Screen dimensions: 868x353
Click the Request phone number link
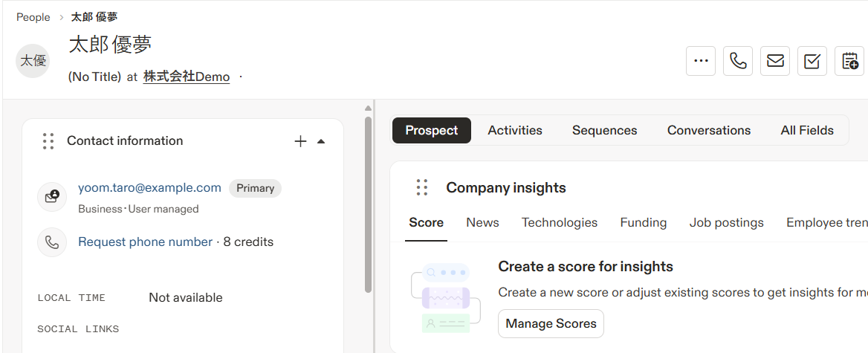pyautogui.click(x=145, y=242)
